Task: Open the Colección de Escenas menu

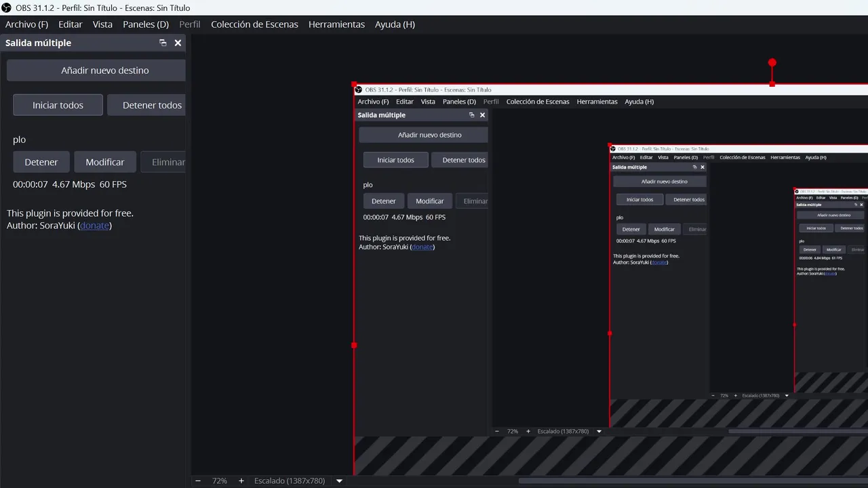Action: click(x=254, y=24)
